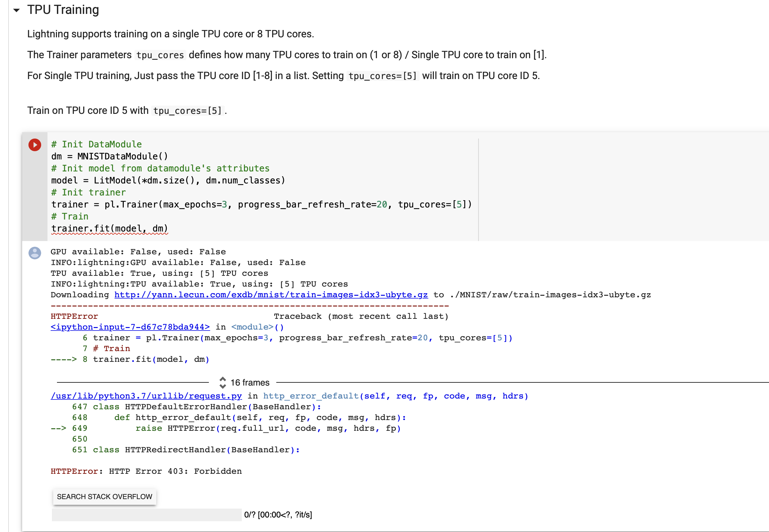Click the HTTPError 403 Forbidden message
The image size is (769, 532).
pos(146,471)
